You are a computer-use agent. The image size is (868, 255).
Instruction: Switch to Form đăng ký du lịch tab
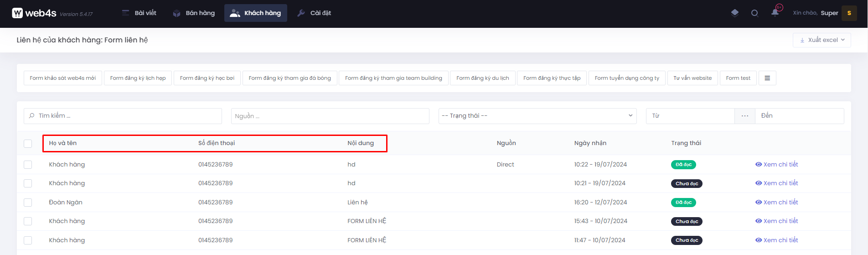(482, 78)
